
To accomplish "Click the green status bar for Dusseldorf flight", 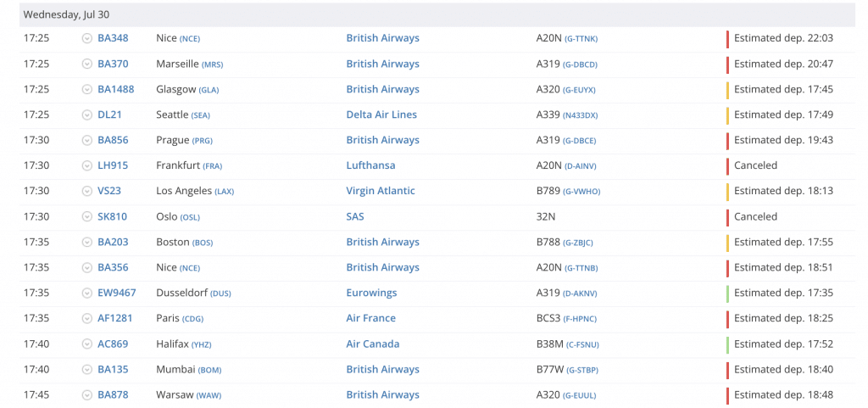I will (727, 293).
